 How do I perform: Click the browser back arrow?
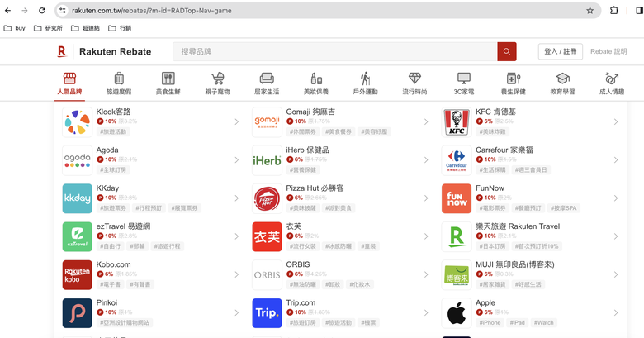coord(7,11)
